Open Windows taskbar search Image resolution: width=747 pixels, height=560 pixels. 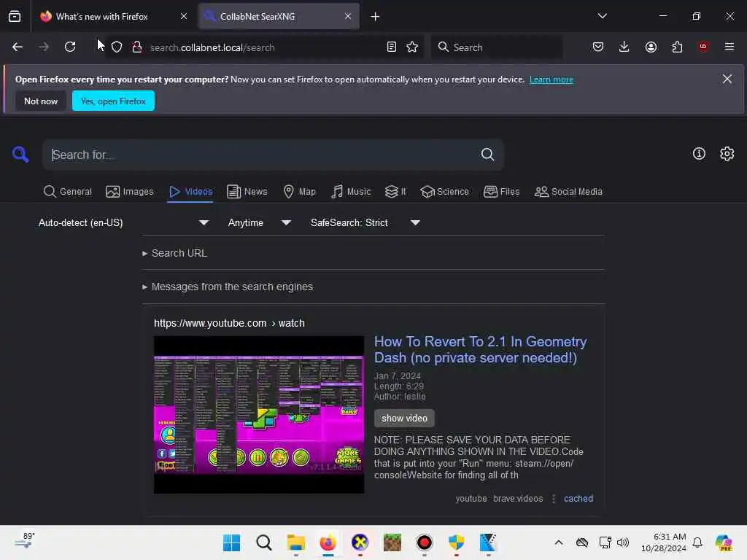click(x=263, y=542)
